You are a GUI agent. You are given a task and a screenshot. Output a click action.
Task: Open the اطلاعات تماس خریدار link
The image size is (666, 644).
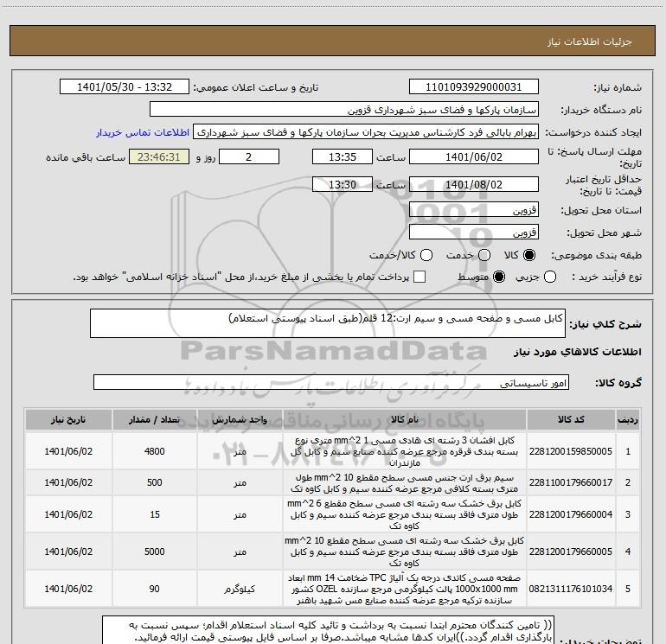pos(143,132)
